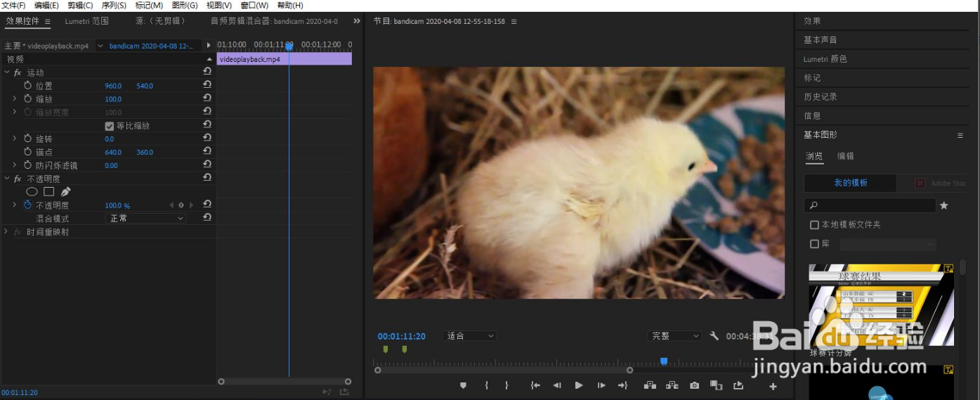
Task: Open the 适合 zoom level dropdown
Action: coord(470,336)
